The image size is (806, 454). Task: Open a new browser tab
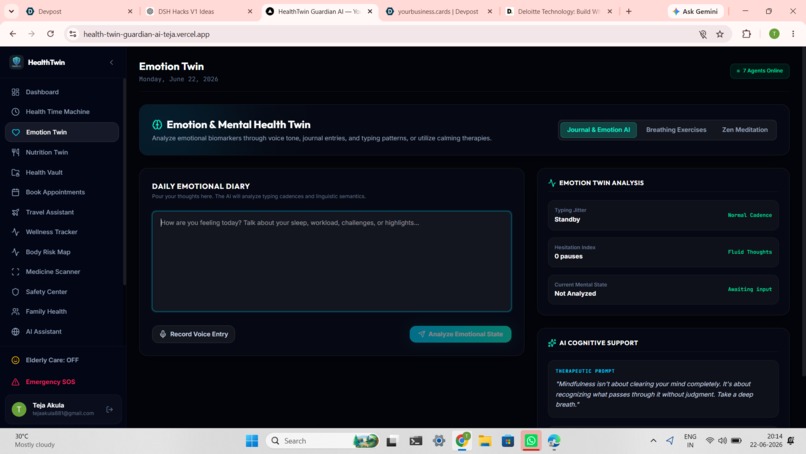coord(629,11)
